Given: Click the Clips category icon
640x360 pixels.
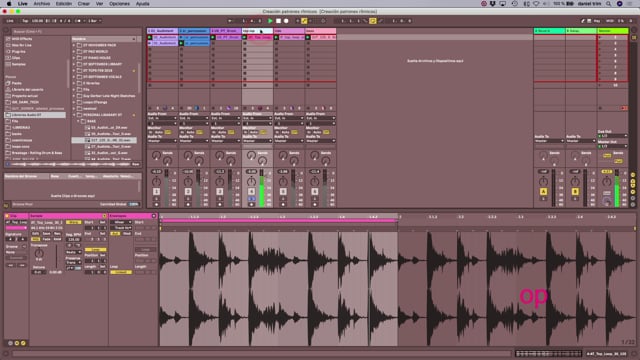Looking at the screenshot, I should pos(8,58).
